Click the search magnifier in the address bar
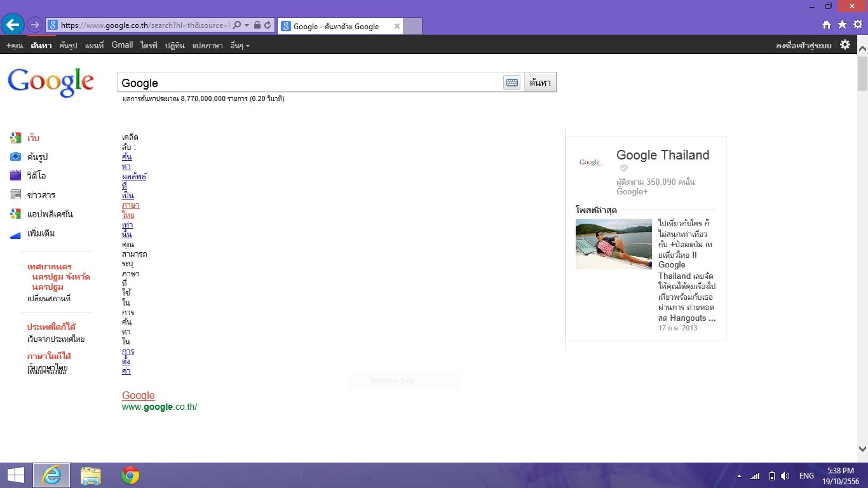This screenshot has width=868, height=488. point(237,25)
